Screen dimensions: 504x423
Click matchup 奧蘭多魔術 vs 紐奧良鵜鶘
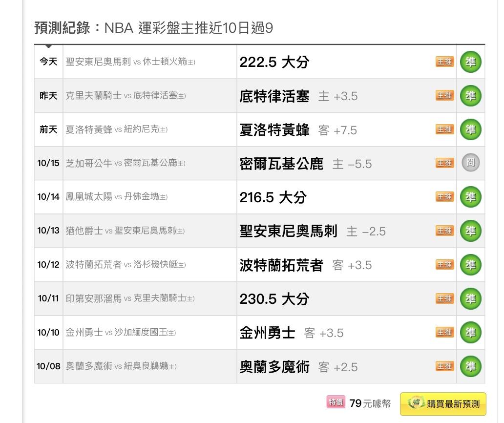(121, 366)
